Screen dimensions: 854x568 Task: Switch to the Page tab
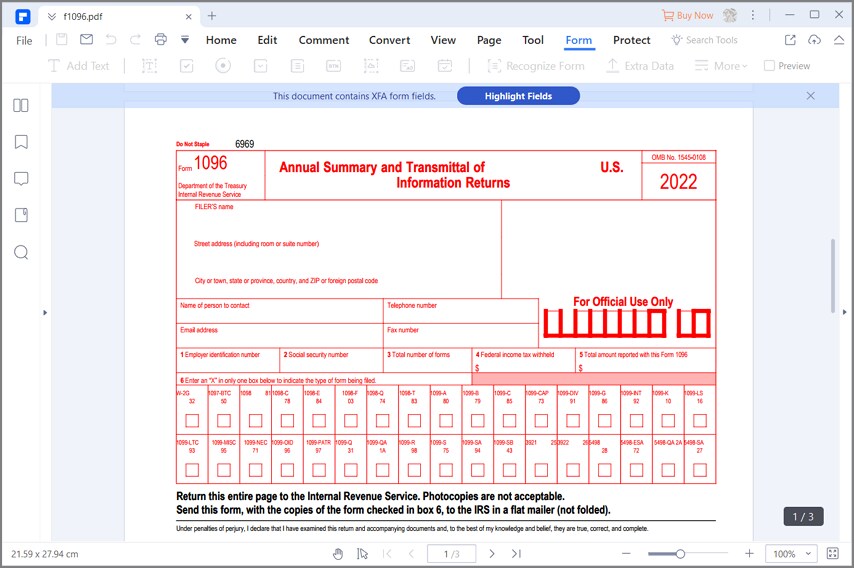pos(489,40)
